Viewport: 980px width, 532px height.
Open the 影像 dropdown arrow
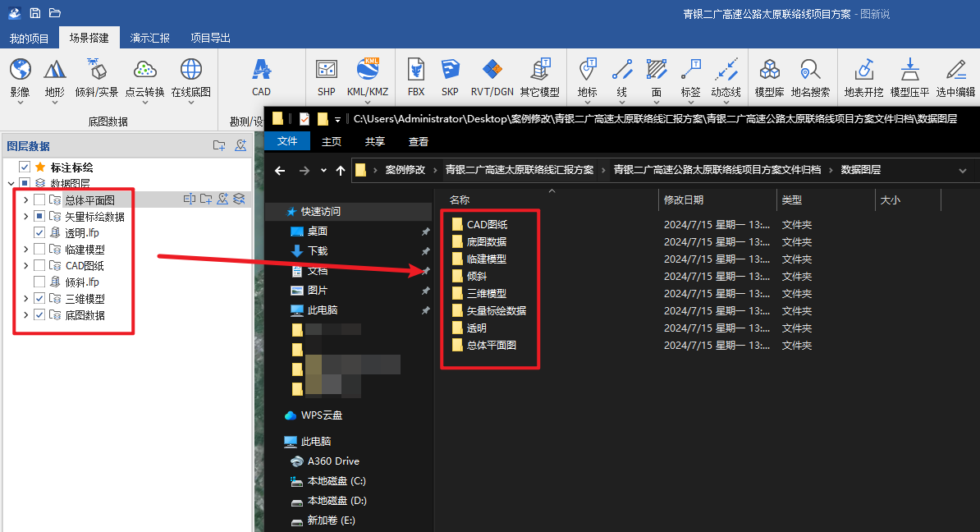pos(20,103)
